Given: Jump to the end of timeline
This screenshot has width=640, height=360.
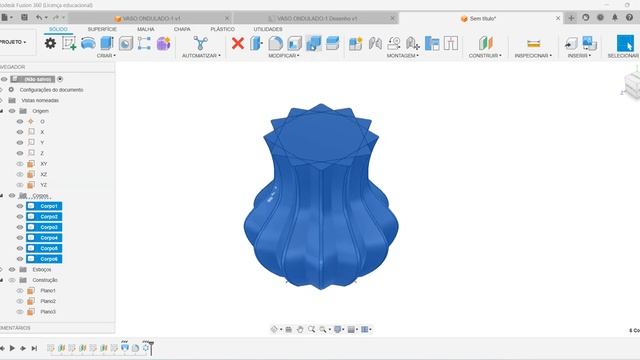Looking at the screenshot, I should pos(34,348).
